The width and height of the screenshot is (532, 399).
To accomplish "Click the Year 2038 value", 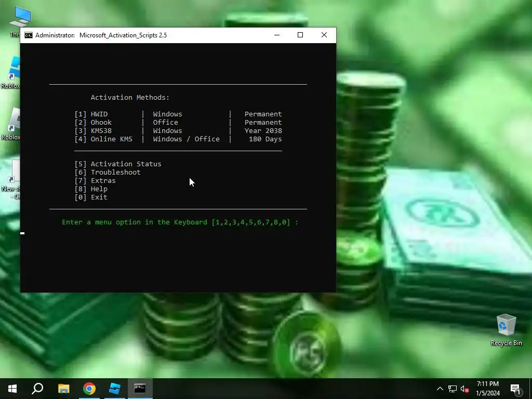I will (263, 130).
